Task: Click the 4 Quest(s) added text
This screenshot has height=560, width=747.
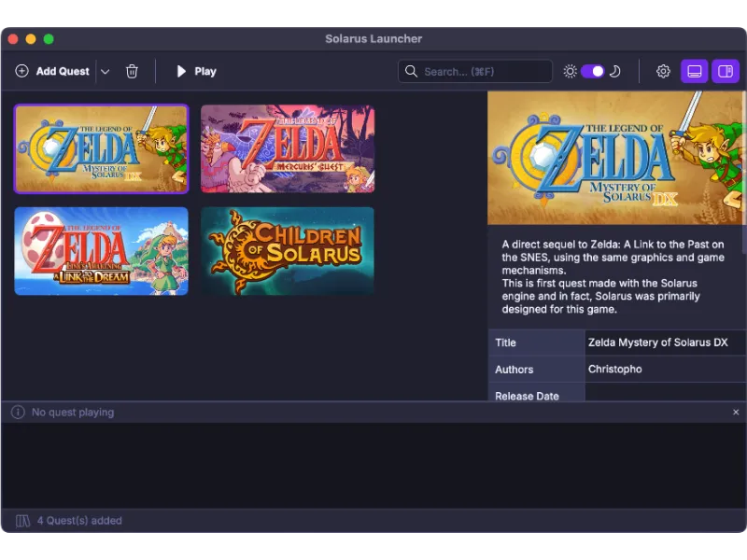Action: pyautogui.click(x=79, y=521)
